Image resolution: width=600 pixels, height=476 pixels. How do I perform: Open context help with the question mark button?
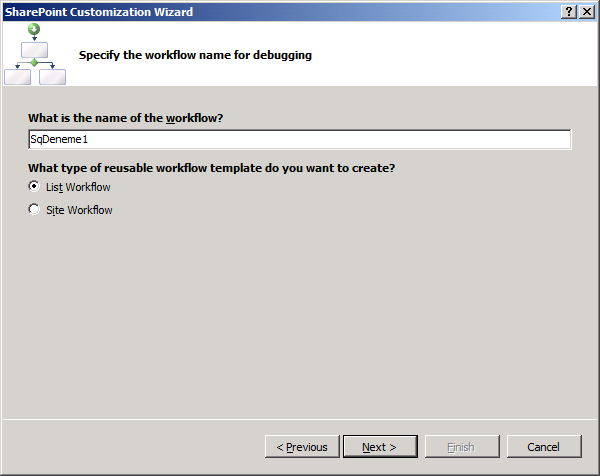tap(569, 11)
